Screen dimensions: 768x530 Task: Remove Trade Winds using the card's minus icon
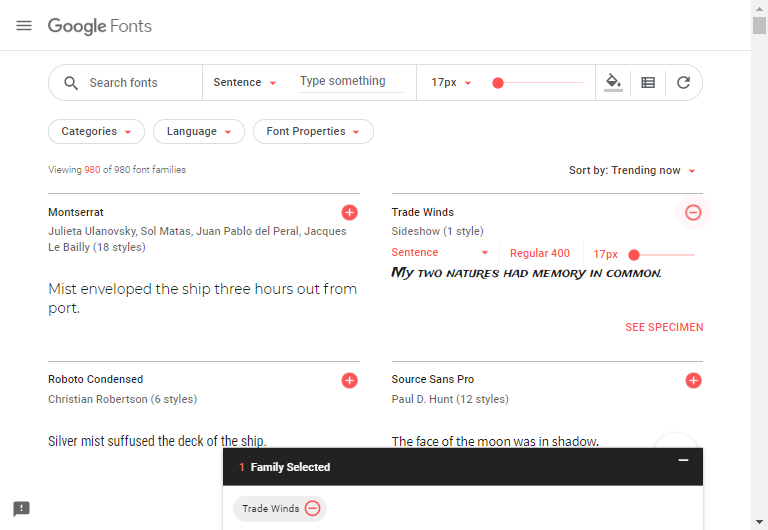click(x=693, y=213)
